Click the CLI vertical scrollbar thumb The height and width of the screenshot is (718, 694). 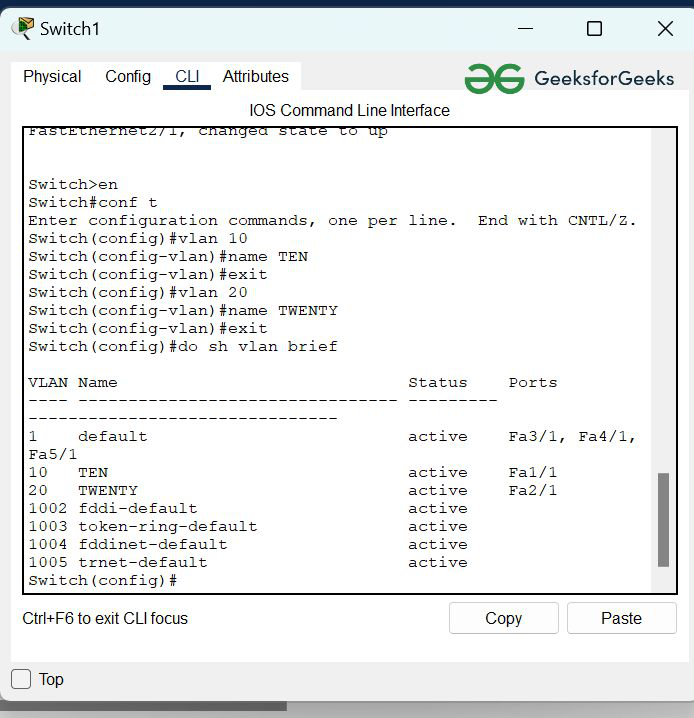[663, 520]
